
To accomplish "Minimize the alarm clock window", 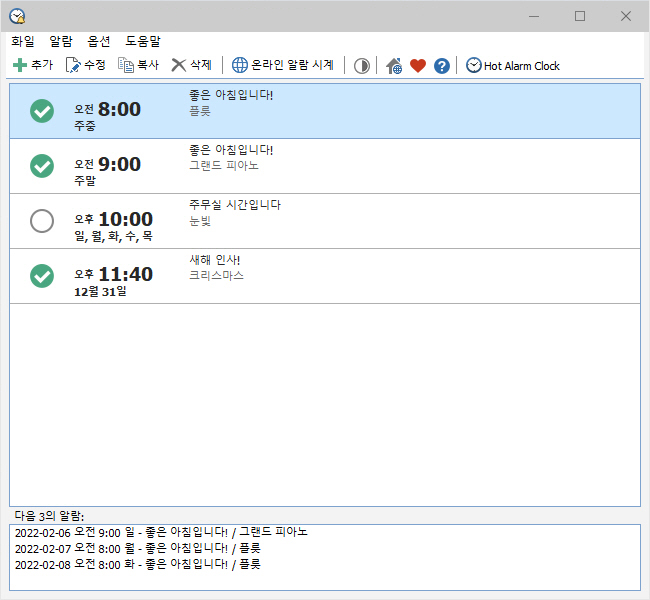I will [534, 17].
